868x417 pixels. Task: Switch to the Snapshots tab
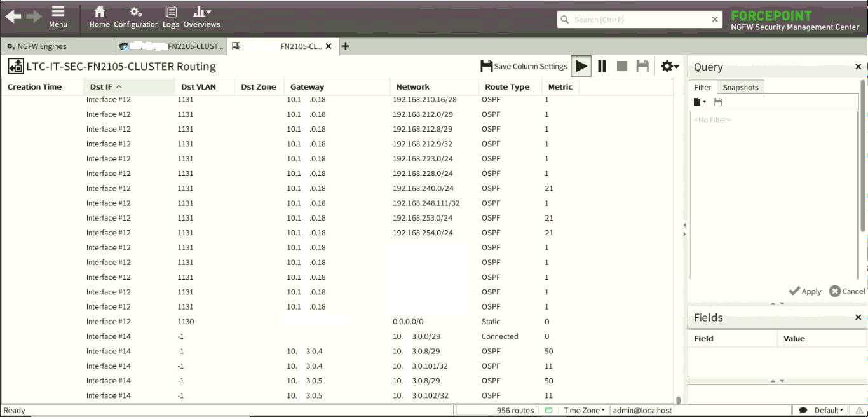740,88
